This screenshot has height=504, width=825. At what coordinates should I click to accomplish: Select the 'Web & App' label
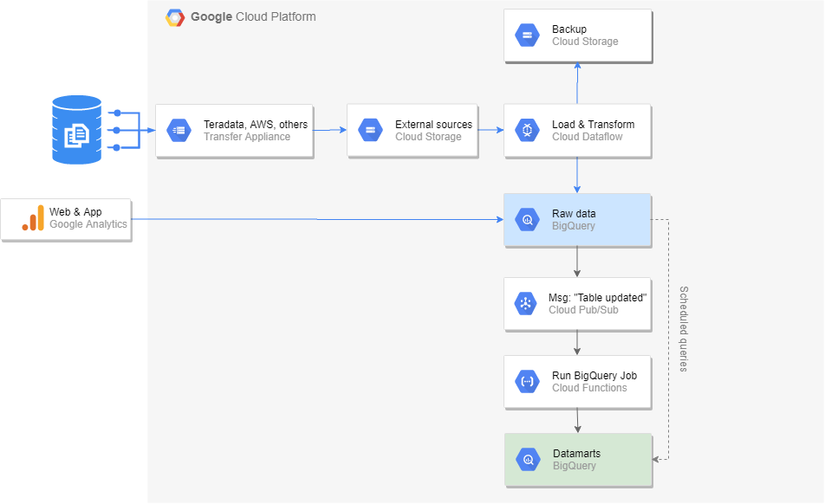(x=75, y=212)
